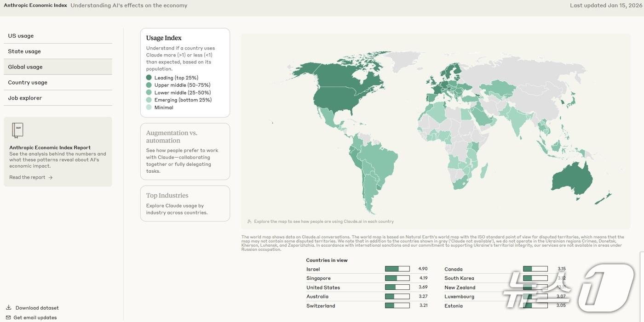Expand the Top Industries card
Screen dimensions: 644x322
click(185, 203)
